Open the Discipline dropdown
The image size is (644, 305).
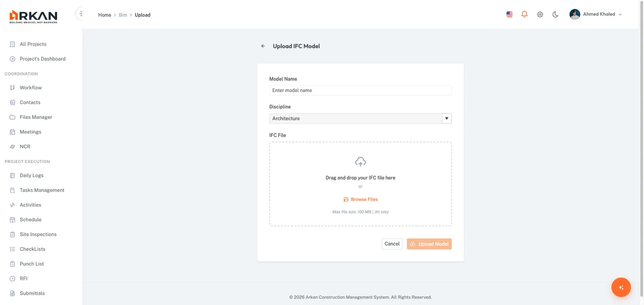[446, 118]
